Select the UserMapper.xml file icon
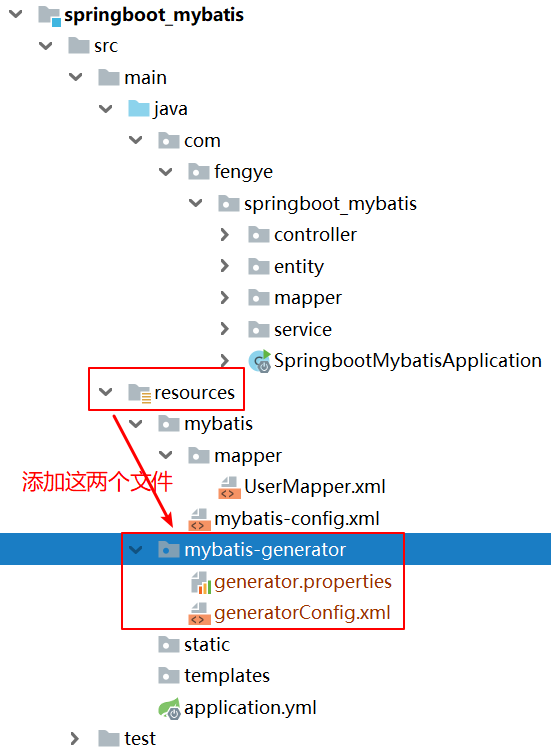Image resolution: width=551 pixels, height=754 pixels. pos(229,487)
